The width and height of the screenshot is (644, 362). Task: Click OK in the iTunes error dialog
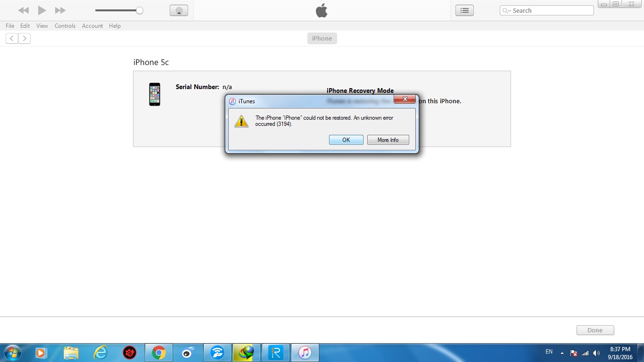pos(346,140)
